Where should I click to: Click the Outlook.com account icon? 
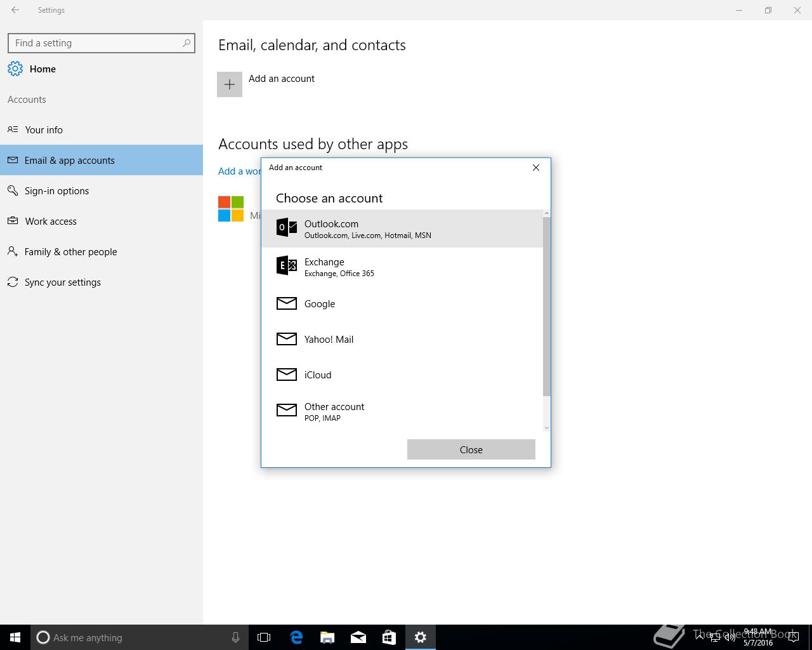287,227
